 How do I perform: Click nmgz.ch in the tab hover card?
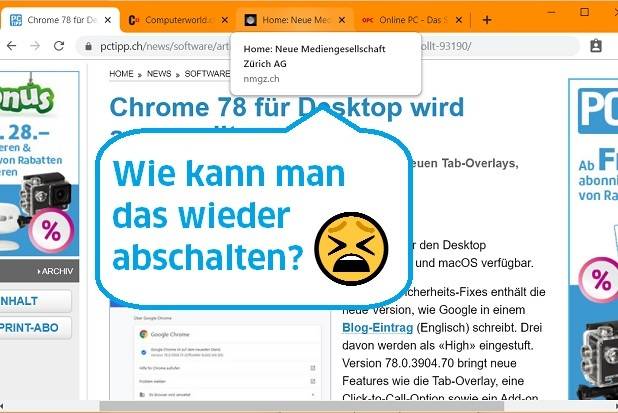(261, 79)
